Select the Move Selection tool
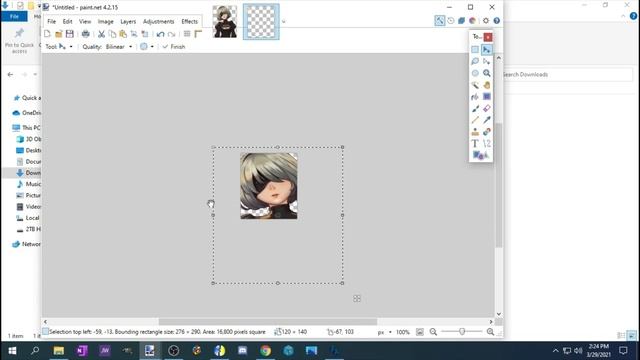Image resolution: width=640 pixels, height=360 pixels. point(487,62)
